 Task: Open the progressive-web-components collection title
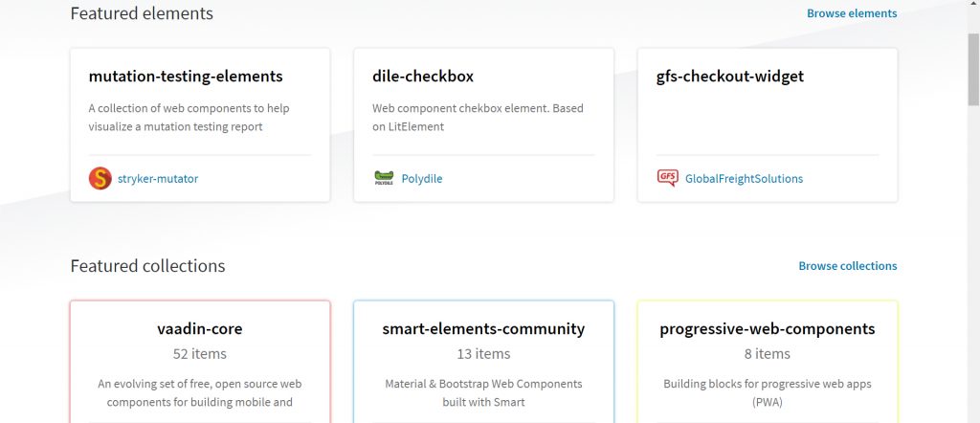[768, 328]
